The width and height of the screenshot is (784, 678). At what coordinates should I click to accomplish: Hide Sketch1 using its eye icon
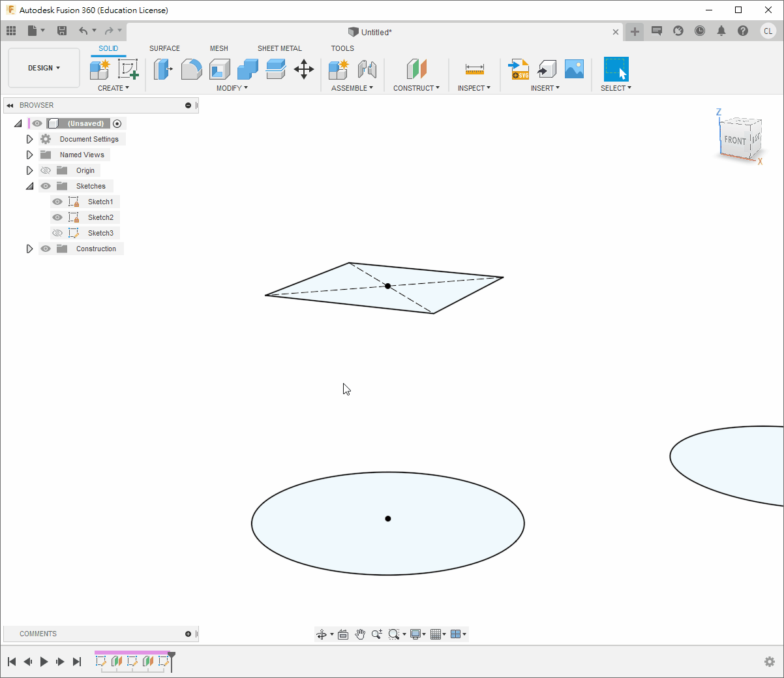(x=57, y=202)
